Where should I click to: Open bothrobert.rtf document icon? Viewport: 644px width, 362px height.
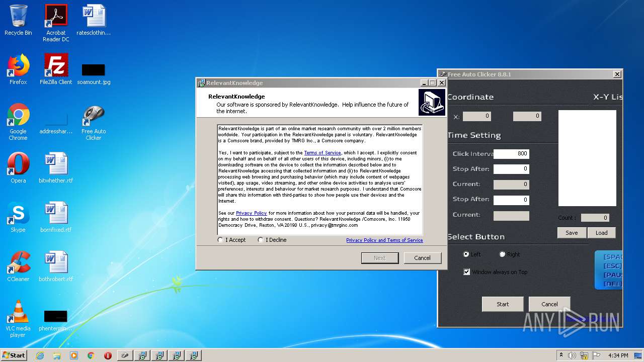[56, 266]
